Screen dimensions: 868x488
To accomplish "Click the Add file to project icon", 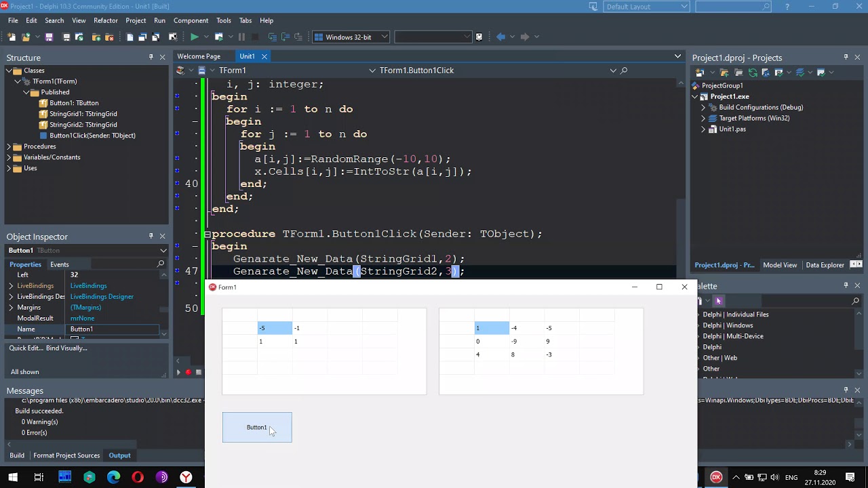I will point(96,37).
